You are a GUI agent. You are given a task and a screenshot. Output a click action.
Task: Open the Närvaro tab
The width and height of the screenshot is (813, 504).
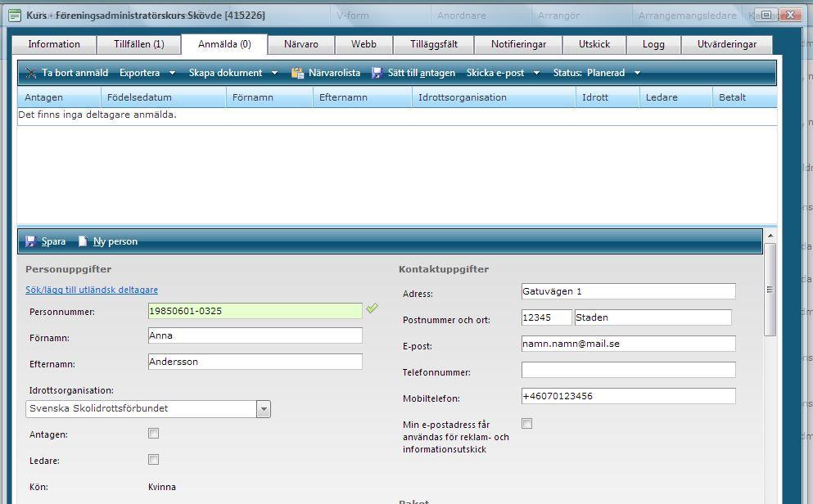[301, 44]
